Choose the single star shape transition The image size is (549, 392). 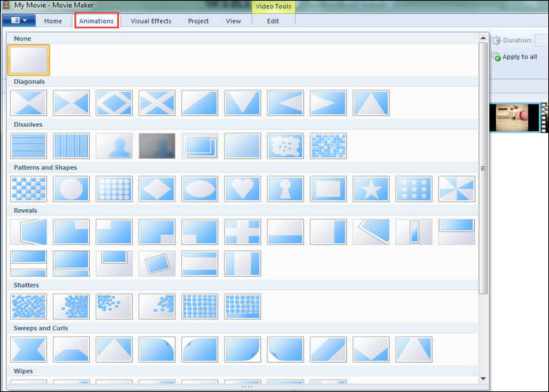point(371,189)
